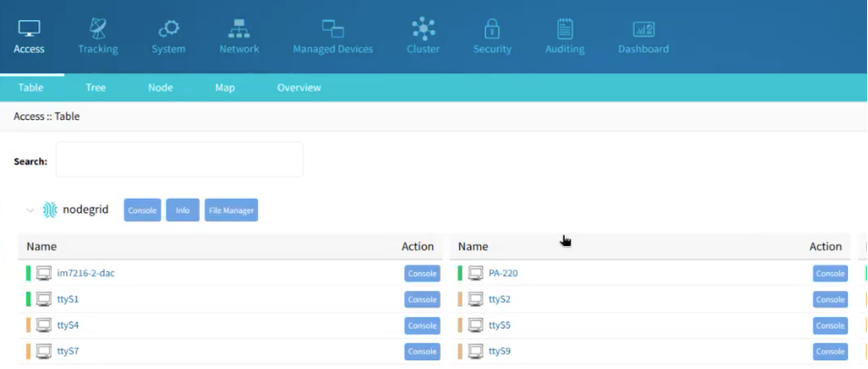Launch Console for ttyS7
The height and width of the screenshot is (369, 868).
(x=422, y=352)
